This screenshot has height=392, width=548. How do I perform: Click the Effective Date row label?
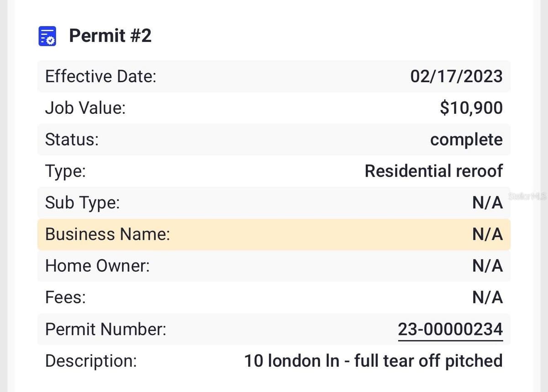(100, 76)
